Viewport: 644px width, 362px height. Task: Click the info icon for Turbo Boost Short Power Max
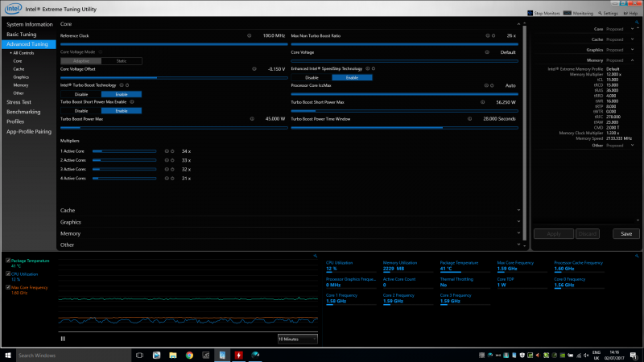[482, 102]
